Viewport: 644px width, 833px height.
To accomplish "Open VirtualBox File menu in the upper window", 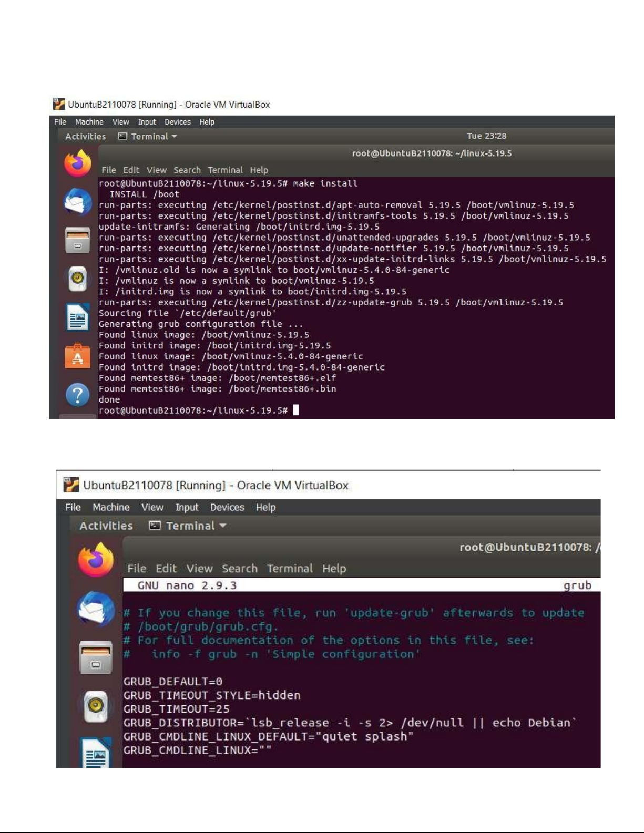I will (x=60, y=122).
